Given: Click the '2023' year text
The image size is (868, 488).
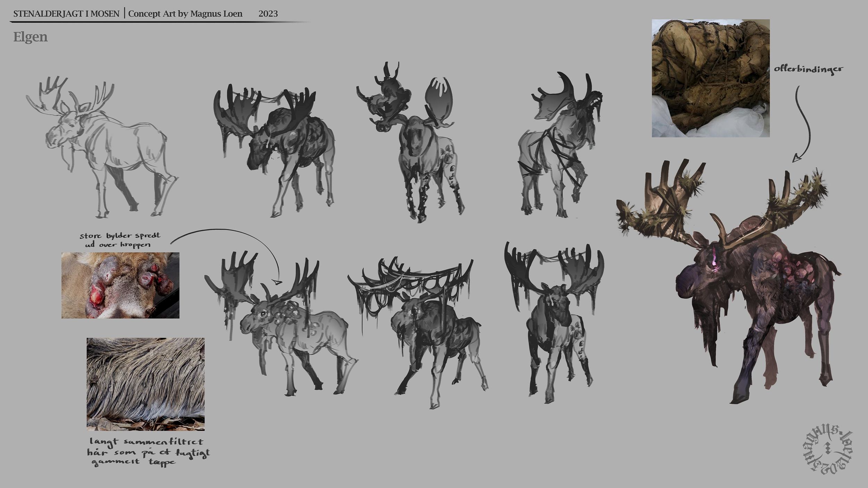Looking at the screenshot, I should 268,14.
